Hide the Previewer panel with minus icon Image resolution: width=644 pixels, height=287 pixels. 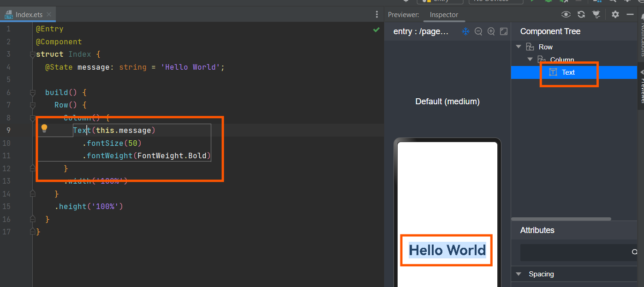[630, 15]
